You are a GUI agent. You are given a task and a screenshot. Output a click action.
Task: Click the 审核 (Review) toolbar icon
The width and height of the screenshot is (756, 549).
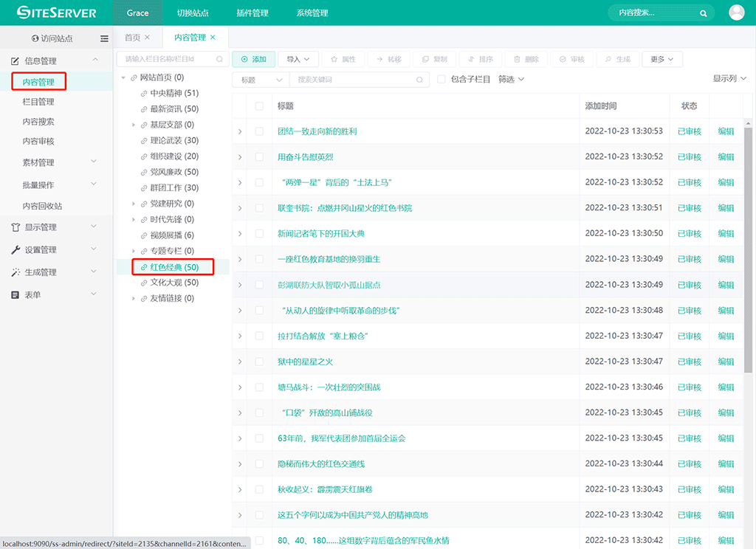tap(572, 58)
